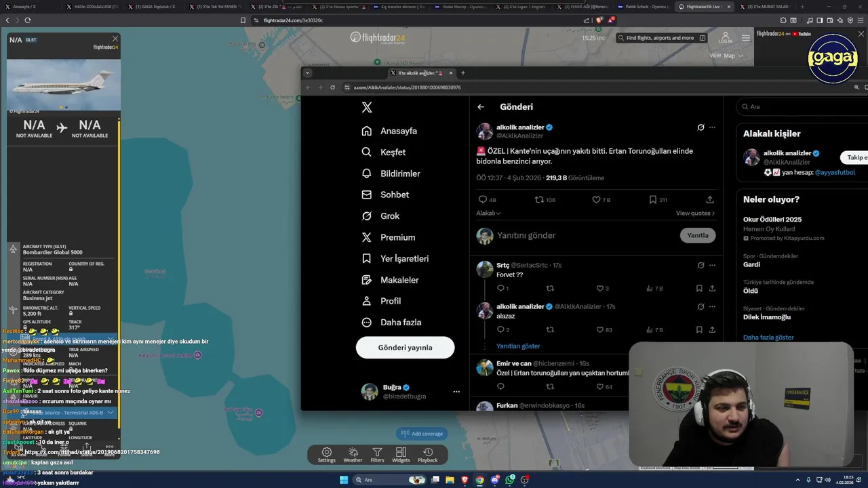Image resolution: width=868 pixels, height=488 pixels.
Task: Click the Gönderi yayınla button
Action: click(x=405, y=347)
